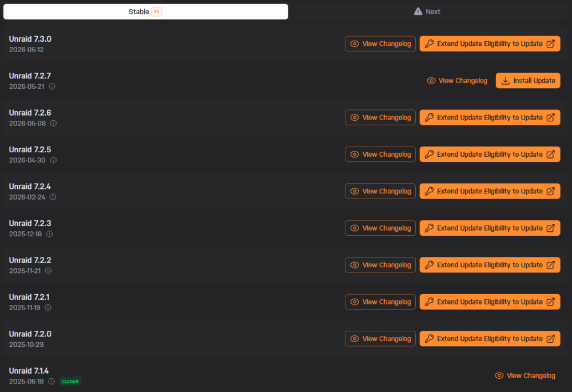Click the 2026-05-12 release date
Viewport: 572px width, 392px height.
pyautogui.click(x=26, y=50)
